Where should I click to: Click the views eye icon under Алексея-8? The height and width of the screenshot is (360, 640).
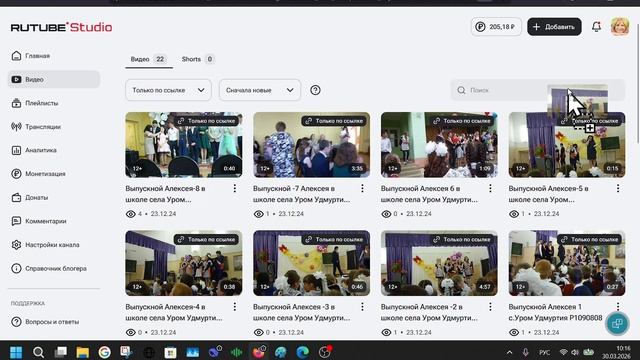click(x=131, y=214)
